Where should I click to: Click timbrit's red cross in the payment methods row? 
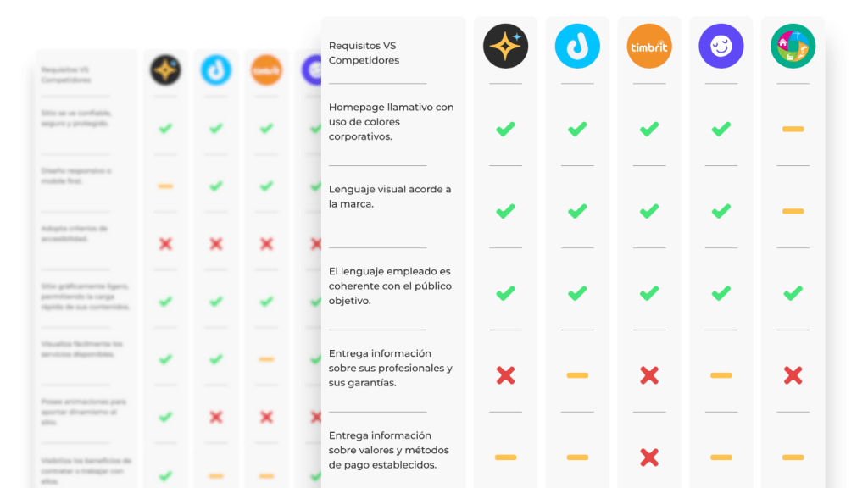pyautogui.click(x=649, y=457)
